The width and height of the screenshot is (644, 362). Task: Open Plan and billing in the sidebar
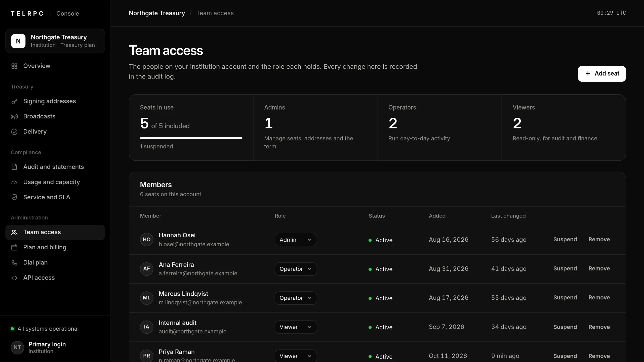click(55, 247)
